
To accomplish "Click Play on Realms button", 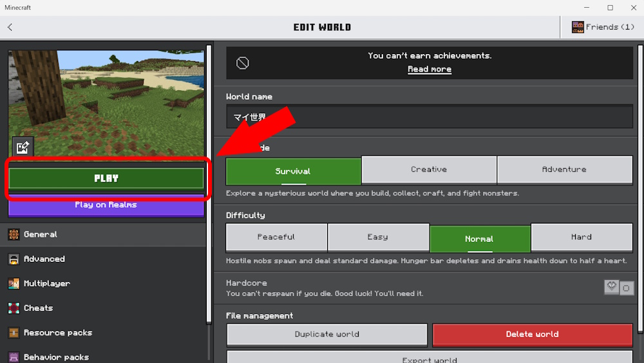I will point(106,205).
